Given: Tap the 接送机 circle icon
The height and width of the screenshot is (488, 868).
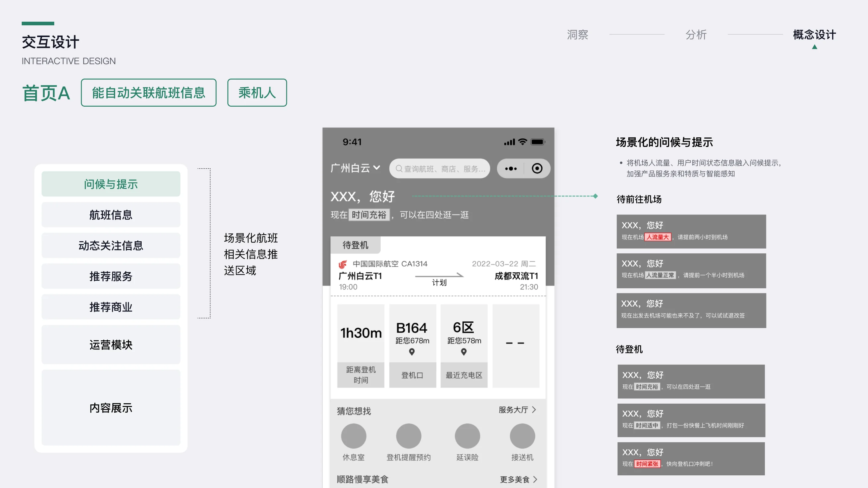Looking at the screenshot, I should click(522, 436).
